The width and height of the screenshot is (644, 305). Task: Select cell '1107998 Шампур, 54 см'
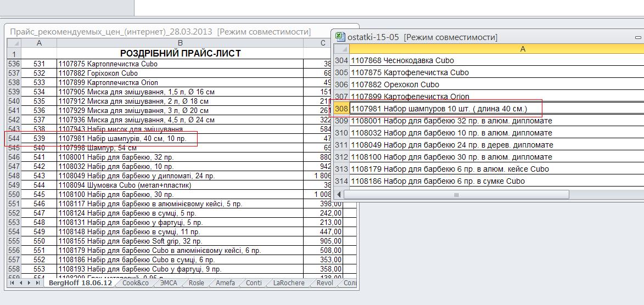coord(180,148)
